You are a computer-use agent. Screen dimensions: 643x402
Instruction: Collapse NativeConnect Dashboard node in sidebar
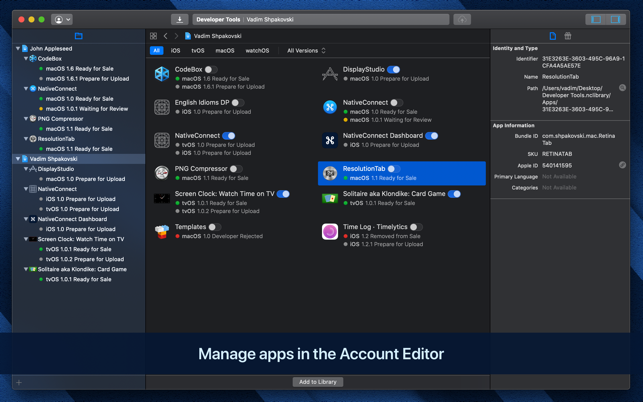click(26, 219)
